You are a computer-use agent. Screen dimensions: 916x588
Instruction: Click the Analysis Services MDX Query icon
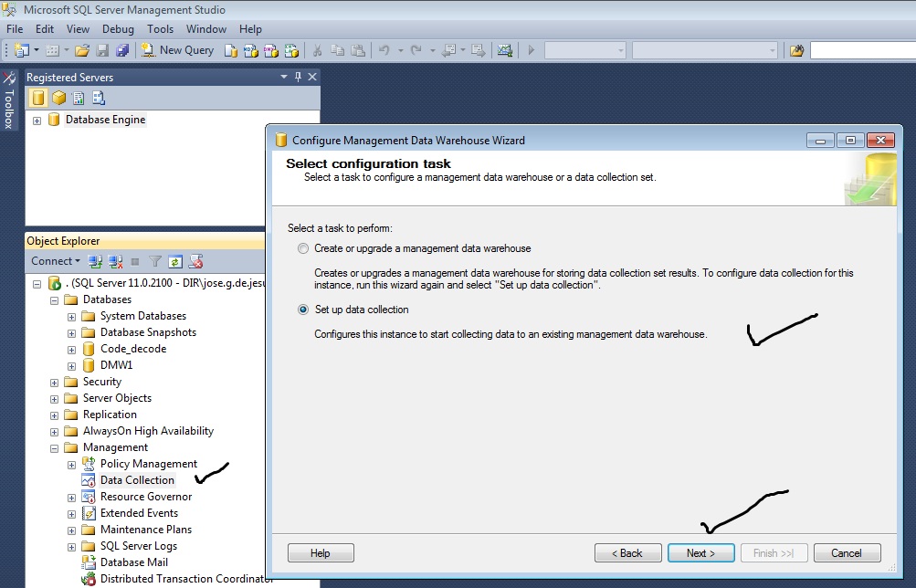click(x=250, y=51)
